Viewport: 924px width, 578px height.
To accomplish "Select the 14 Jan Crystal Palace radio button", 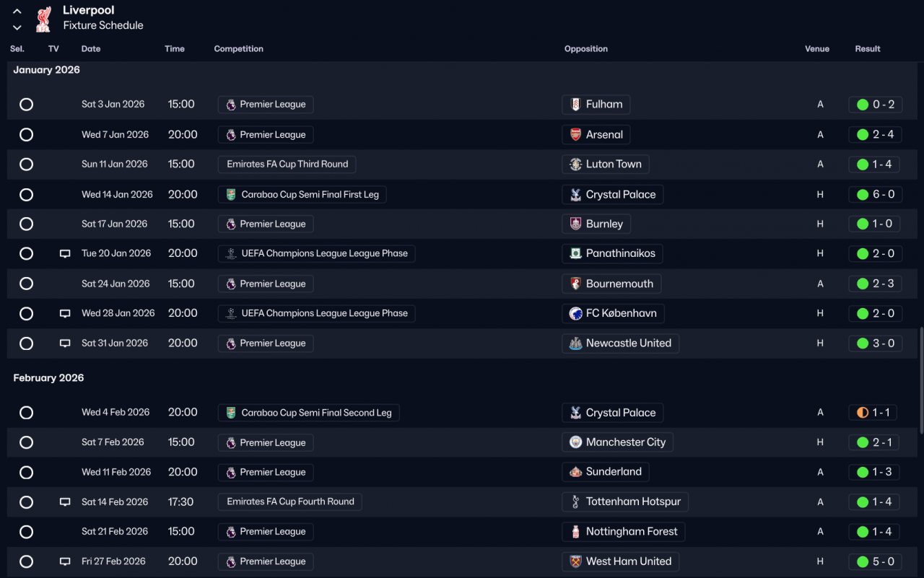I will pyautogui.click(x=26, y=195).
